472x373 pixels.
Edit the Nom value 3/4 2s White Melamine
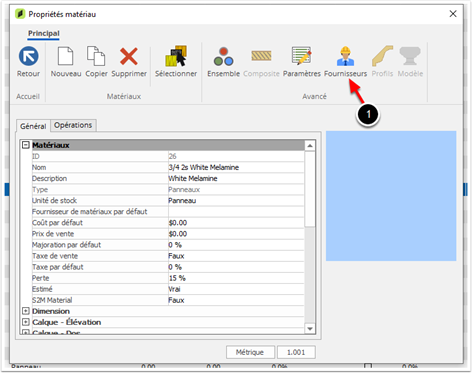click(x=236, y=167)
